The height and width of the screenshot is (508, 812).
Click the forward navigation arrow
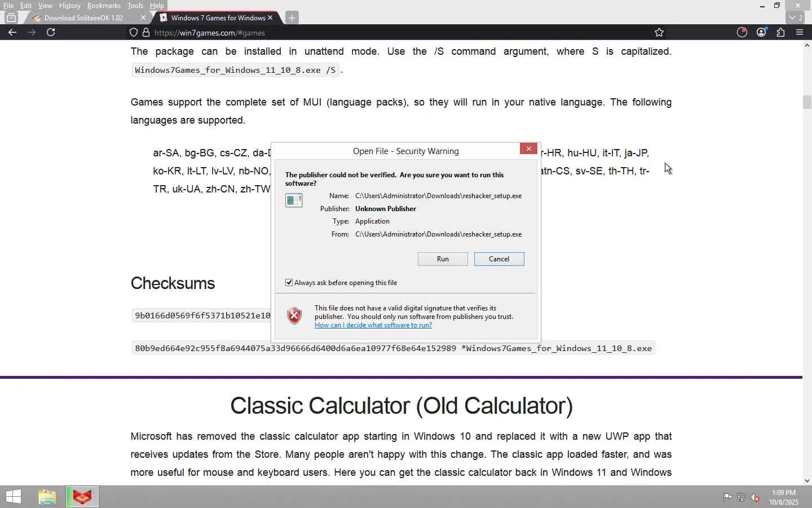pyautogui.click(x=32, y=32)
